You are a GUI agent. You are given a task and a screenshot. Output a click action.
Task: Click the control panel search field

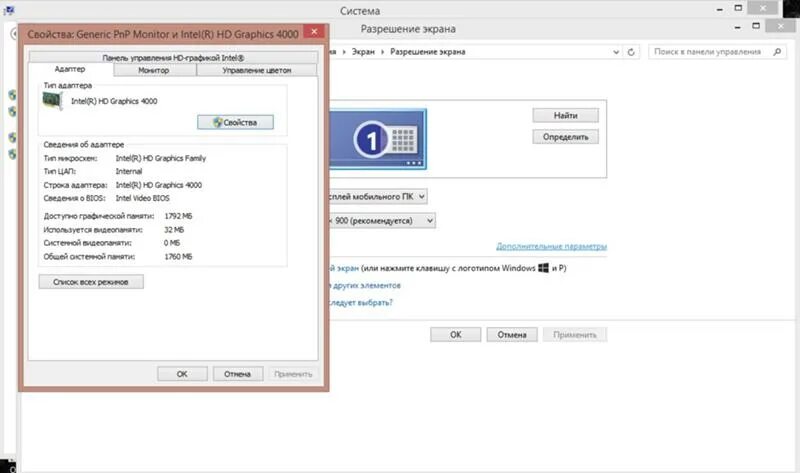(x=716, y=52)
